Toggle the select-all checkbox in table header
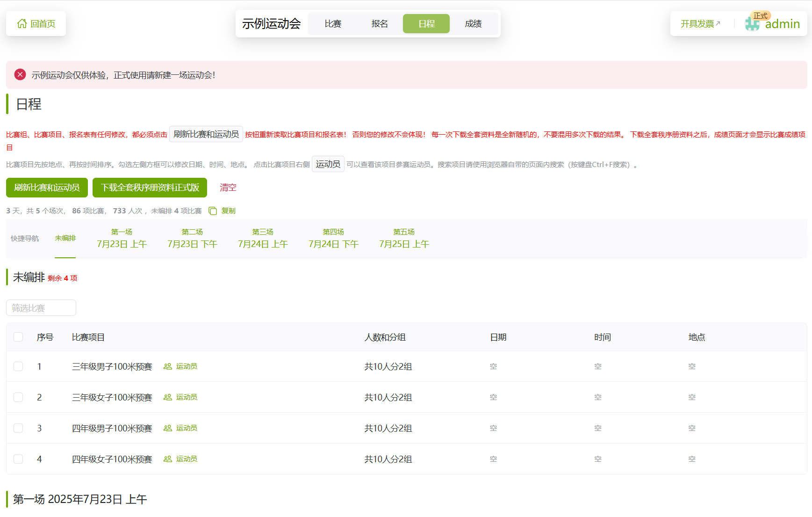This screenshot has height=517, width=812. (x=18, y=337)
